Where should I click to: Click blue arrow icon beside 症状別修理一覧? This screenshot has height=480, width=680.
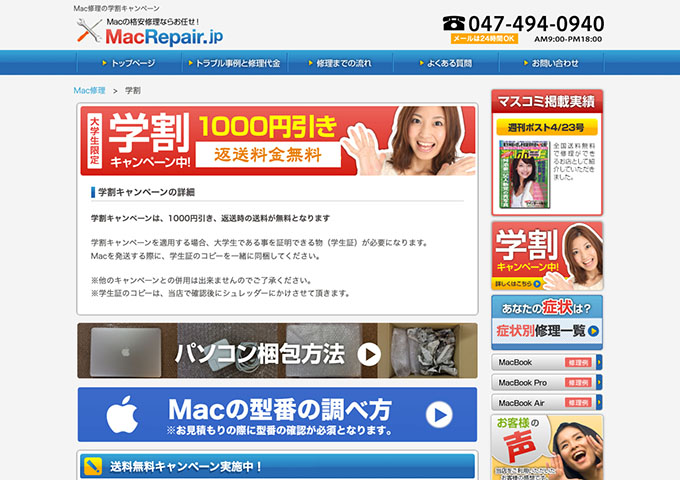pyautogui.click(x=593, y=331)
